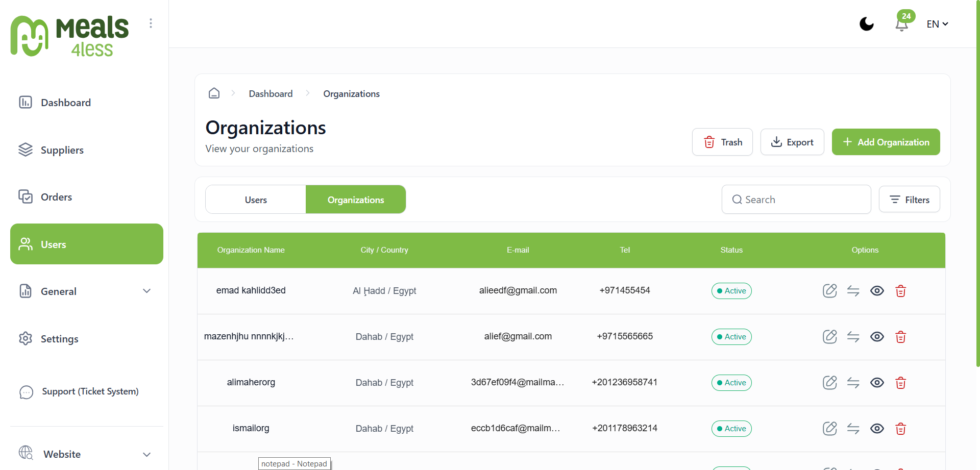View alimaherorg details via eye icon
The width and height of the screenshot is (980, 470).
click(x=877, y=383)
